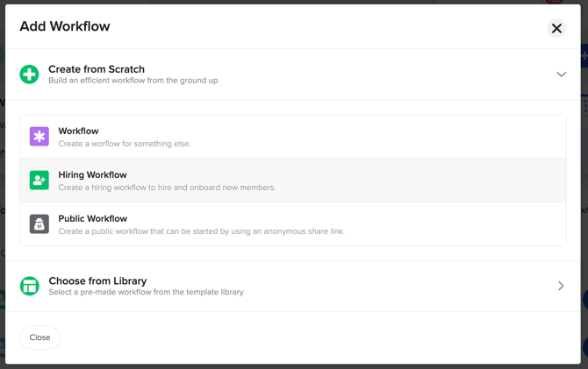Click 'Create a worflow for something else' description
The height and width of the screenshot is (369, 588).
click(x=125, y=144)
